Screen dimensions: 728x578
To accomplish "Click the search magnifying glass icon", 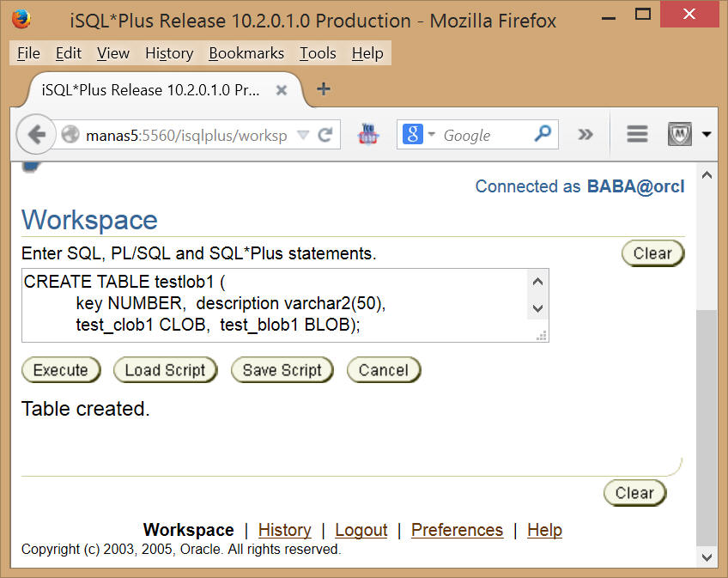I will point(543,134).
